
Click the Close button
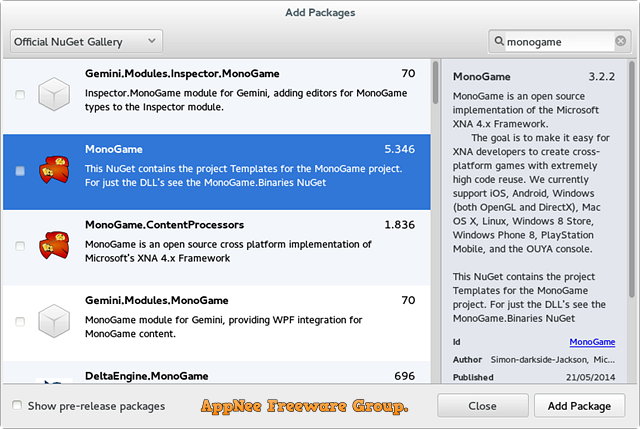(482, 406)
